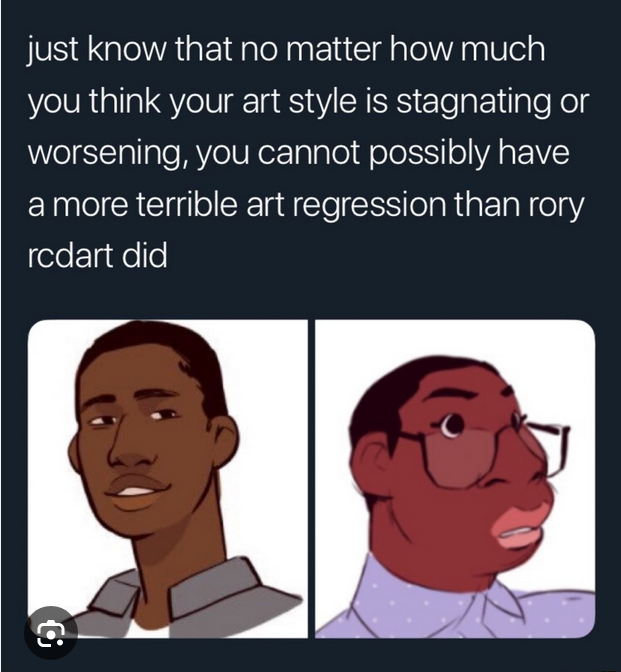Click the pink lips on right portrait

519,527
